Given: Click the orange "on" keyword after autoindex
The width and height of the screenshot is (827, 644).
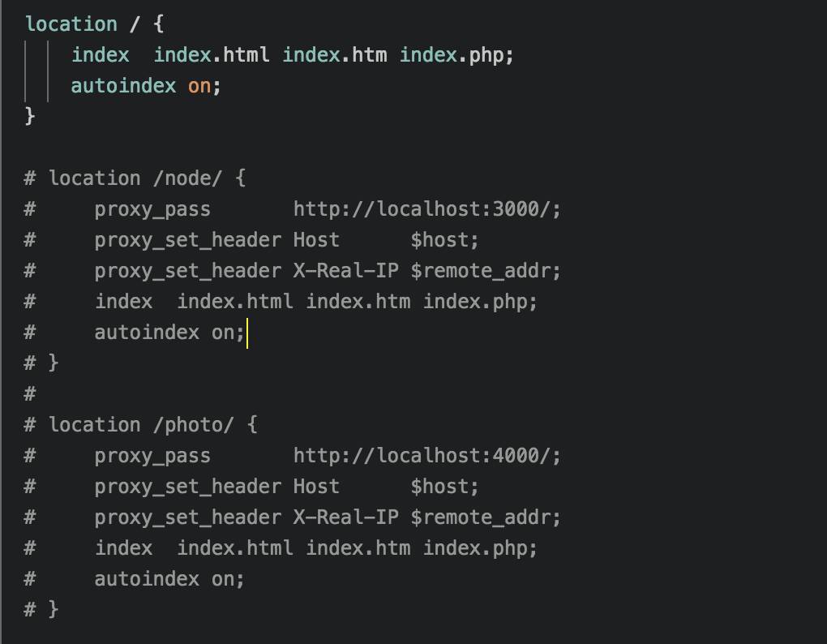Looking at the screenshot, I should [x=199, y=85].
